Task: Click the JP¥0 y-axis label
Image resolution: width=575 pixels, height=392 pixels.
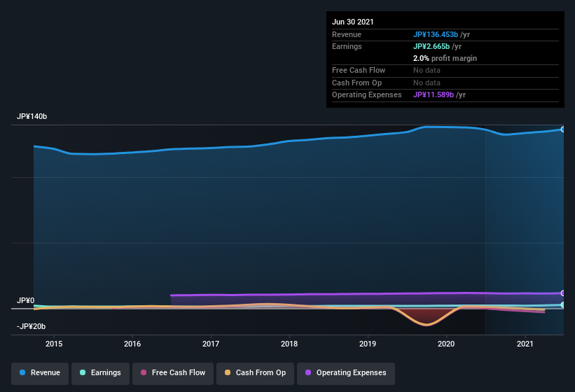Action: pyautogui.click(x=26, y=301)
